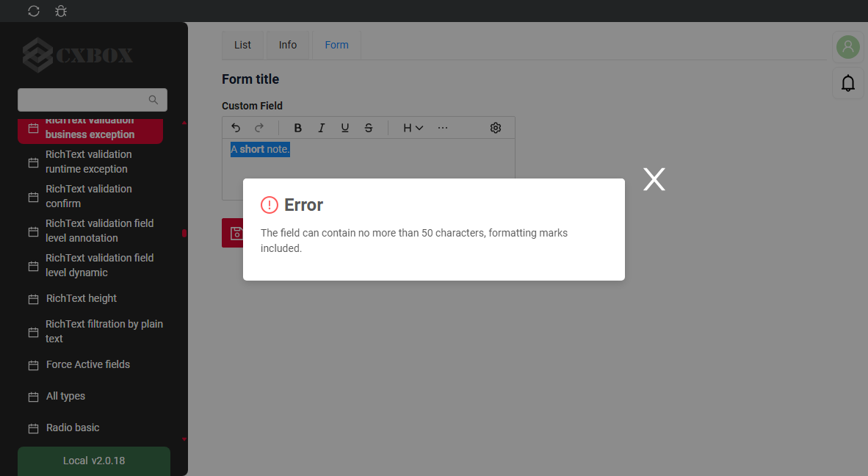Open the notifications bell
868x476 pixels.
point(848,84)
